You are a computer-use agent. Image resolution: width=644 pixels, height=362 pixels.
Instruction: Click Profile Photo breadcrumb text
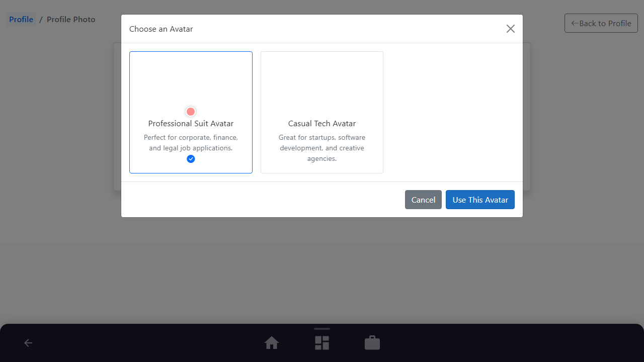pos(71,20)
